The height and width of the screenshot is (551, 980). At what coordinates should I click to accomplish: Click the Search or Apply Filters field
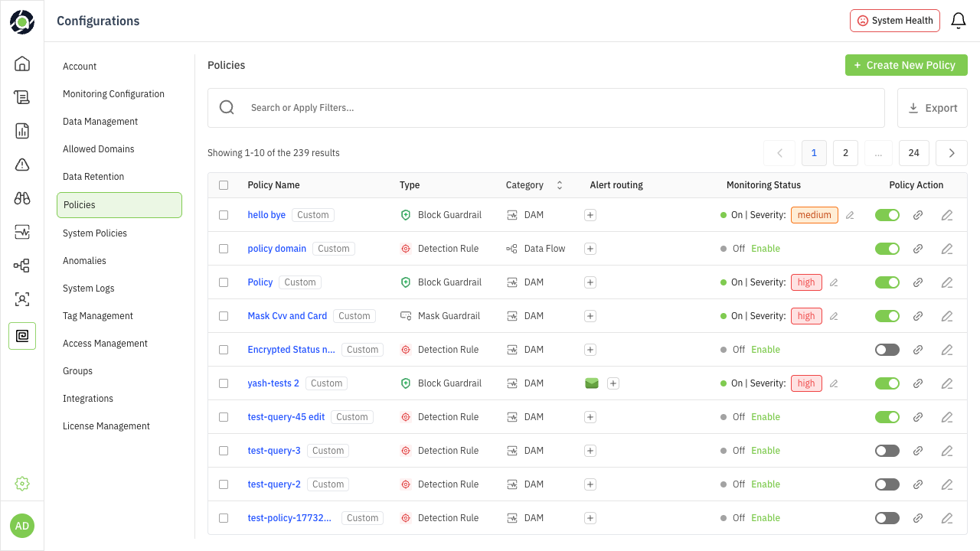pos(559,108)
